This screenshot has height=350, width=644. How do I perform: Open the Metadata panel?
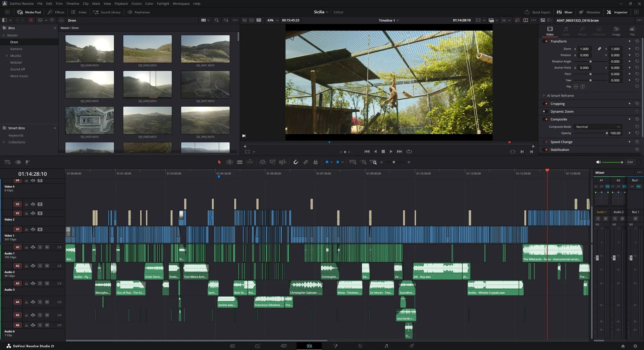pos(589,12)
